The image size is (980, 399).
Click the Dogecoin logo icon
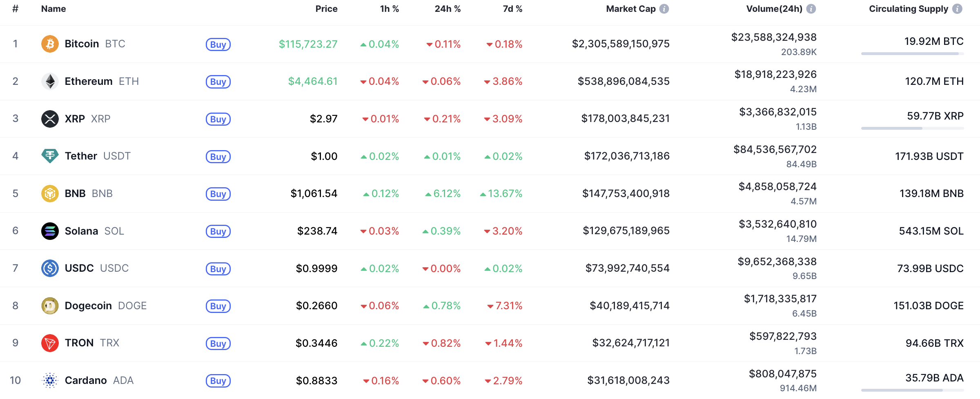tap(50, 306)
